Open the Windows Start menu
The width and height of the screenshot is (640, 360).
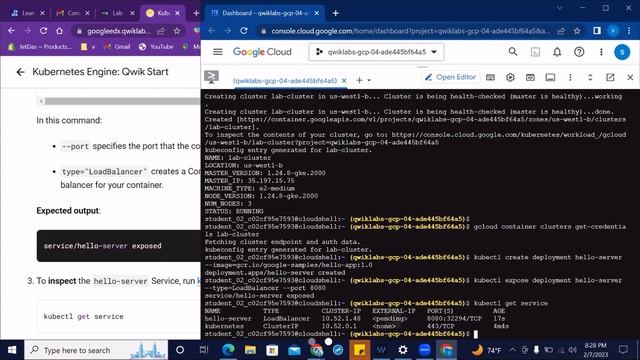(12, 350)
